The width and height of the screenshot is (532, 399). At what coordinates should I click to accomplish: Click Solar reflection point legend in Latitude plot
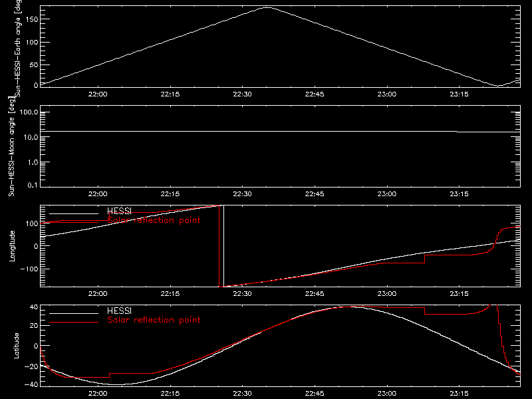(x=154, y=320)
